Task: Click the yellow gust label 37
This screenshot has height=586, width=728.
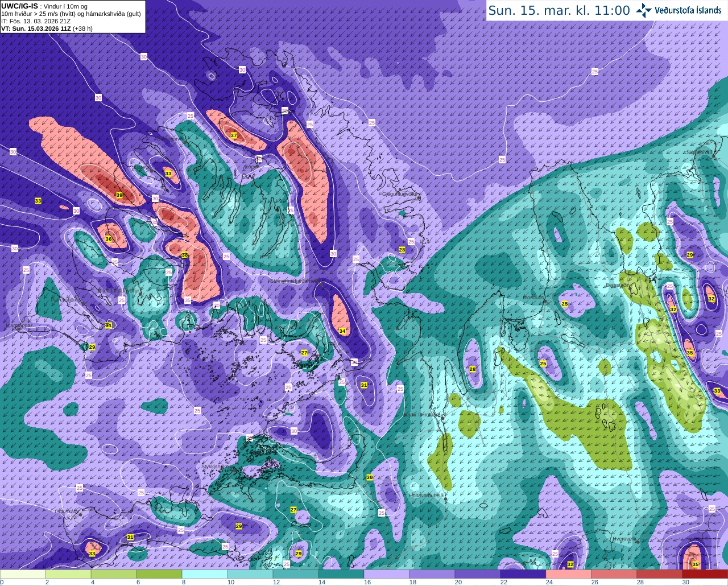Action: [x=233, y=135]
